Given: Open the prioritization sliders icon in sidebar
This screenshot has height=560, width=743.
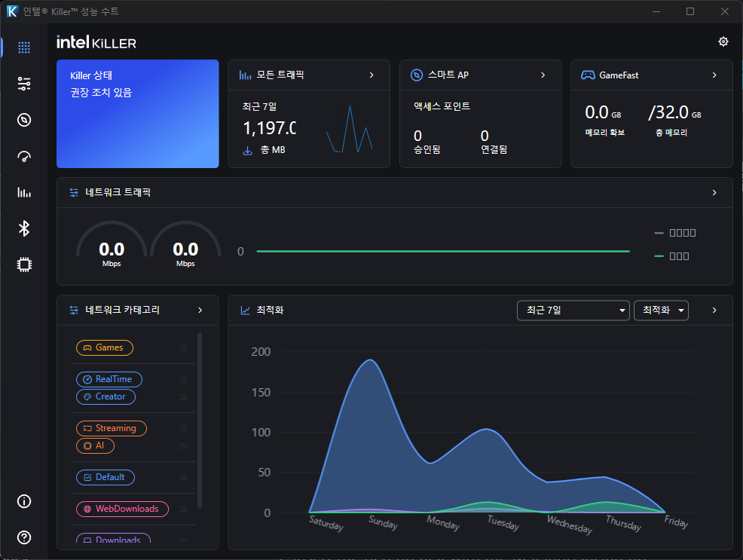Looking at the screenshot, I should (x=24, y=84).
